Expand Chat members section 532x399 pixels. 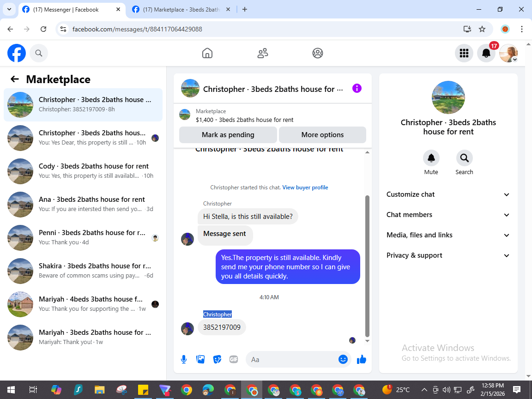click(448, 215)
